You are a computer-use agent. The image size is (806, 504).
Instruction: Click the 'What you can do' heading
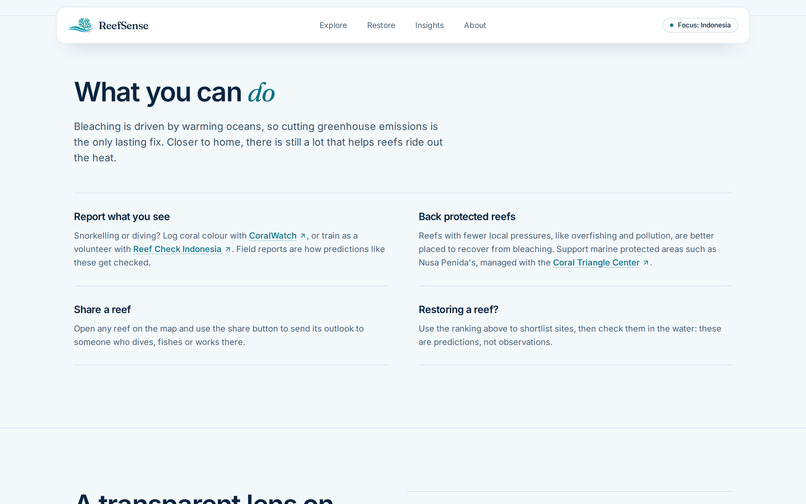tap(174, 93)
